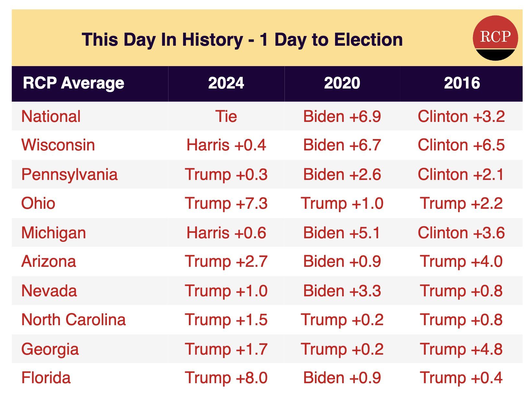Open the Wisconsin row label
The height and width of the screenshot is (402, 532).
[x=58, y=145]
